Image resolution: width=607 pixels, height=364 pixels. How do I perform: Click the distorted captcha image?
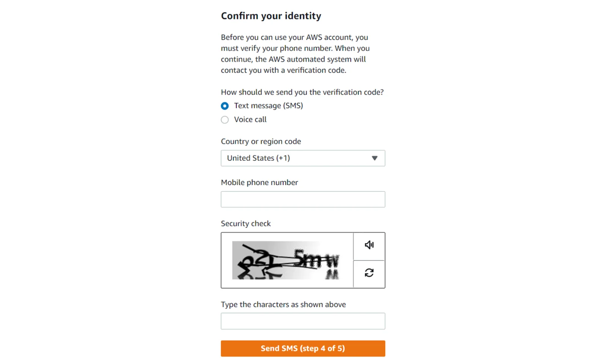287,260
